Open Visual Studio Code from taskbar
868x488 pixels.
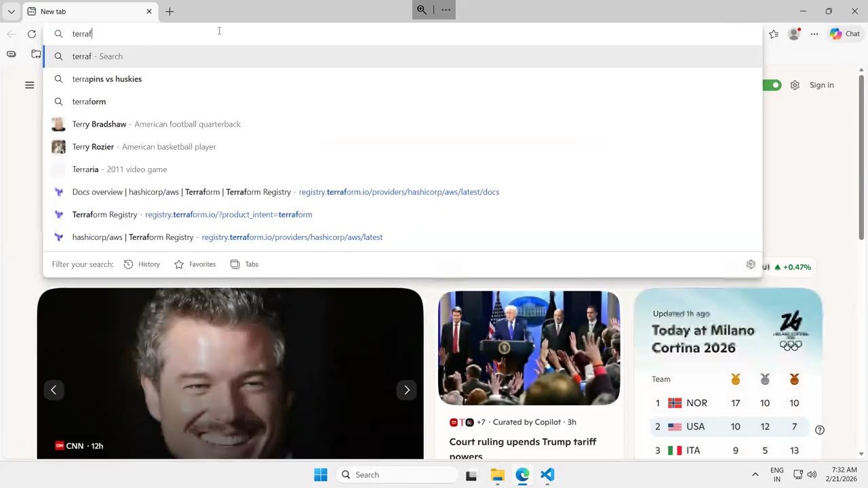click(x=547, y=475)
